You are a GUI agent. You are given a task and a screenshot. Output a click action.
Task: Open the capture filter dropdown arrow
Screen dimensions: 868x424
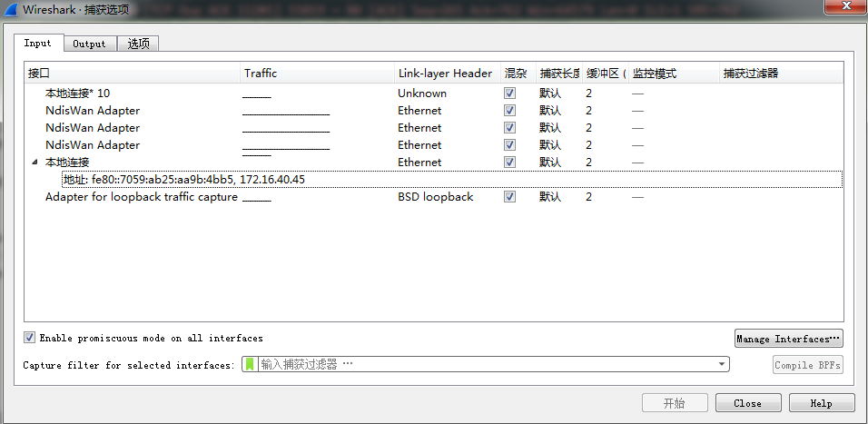[x=721, y=364]
